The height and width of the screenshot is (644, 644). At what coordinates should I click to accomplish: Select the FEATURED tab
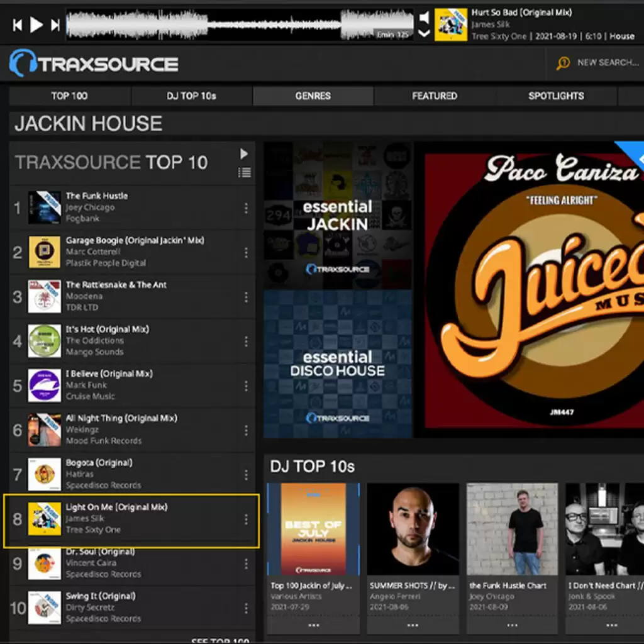pyautogui.click(x=434, y=96)
